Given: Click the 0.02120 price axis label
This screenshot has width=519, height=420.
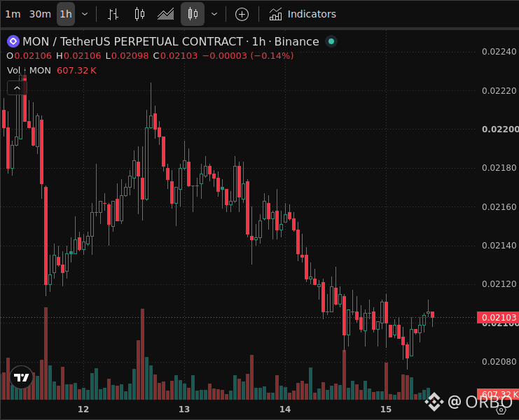Looking at the screenshot, I should click(499, 284).
